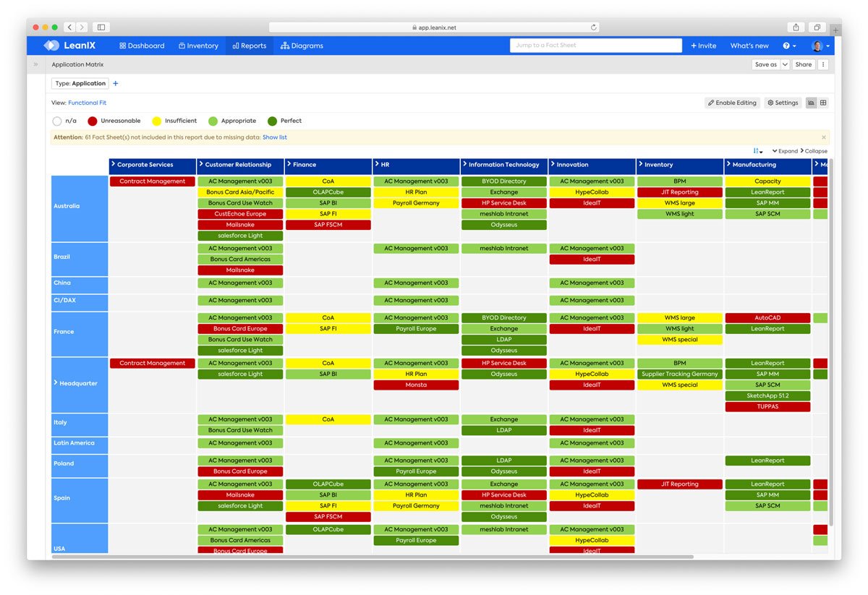Collapse the sidebar using the chevron icon

tap(35, 64)
